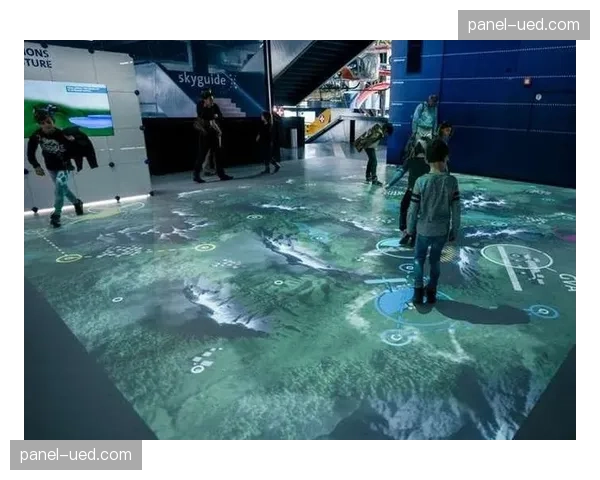This screenshot has height=480, width=600.
Task: Click the adult in dark clothes by skyguide
Action: 209,135
